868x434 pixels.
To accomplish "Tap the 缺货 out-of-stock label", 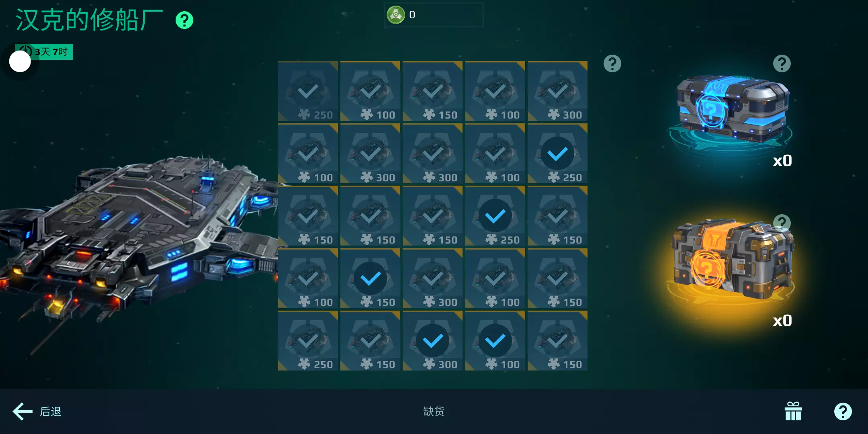I will [434, 411].
